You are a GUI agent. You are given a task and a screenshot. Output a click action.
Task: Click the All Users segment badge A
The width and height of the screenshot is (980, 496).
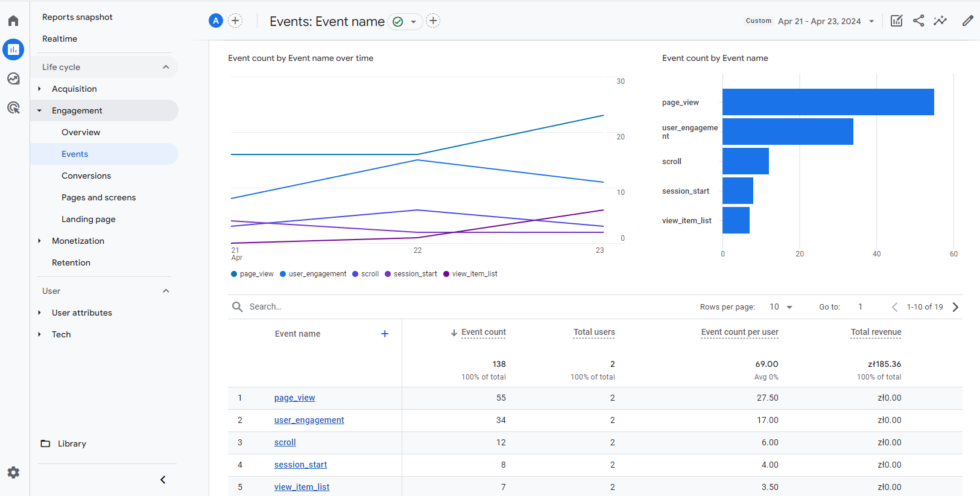coord(216,21)
